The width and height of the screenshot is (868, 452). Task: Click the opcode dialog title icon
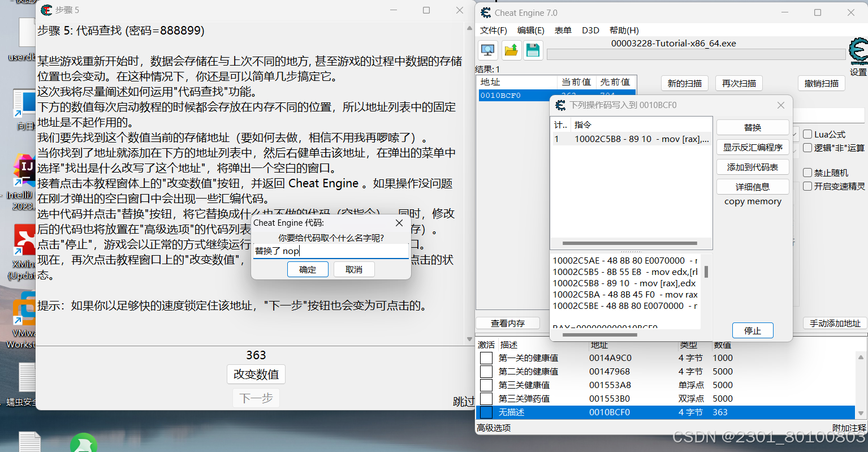click(x=560, y=105)
